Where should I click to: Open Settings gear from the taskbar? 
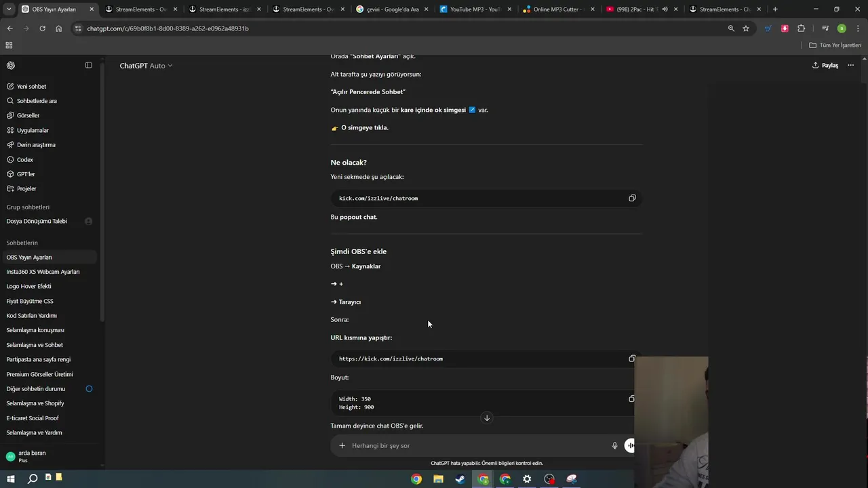point(527,479)
